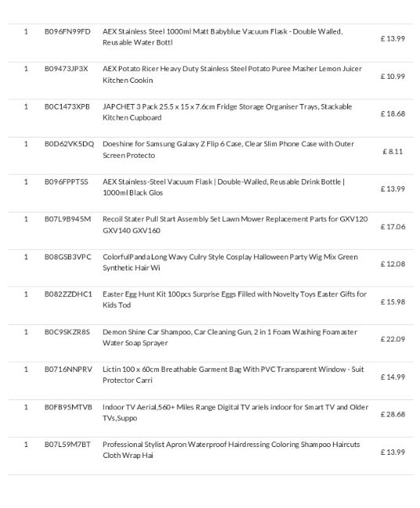Open the Lictin Breathable Garment Bag item

click(233, 374)
